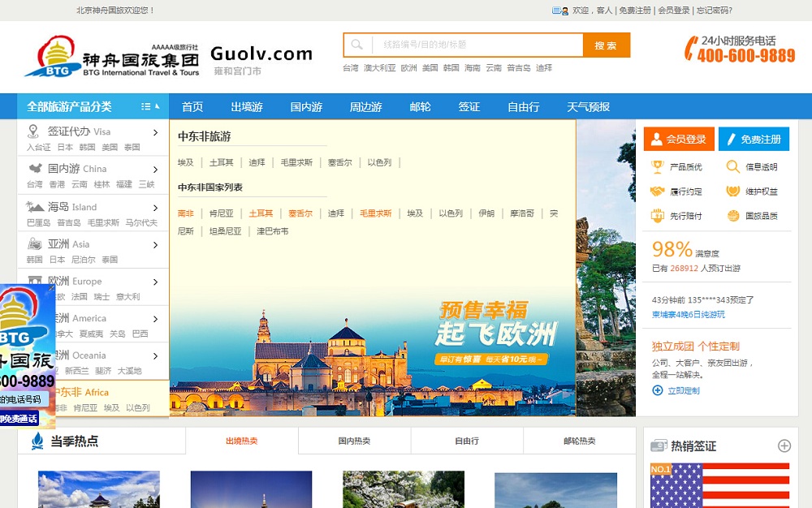Viewport: 812px width, 508px height.
Task: Open the NO.1 USA flag visa thumbnail
Action: [719, 485]
